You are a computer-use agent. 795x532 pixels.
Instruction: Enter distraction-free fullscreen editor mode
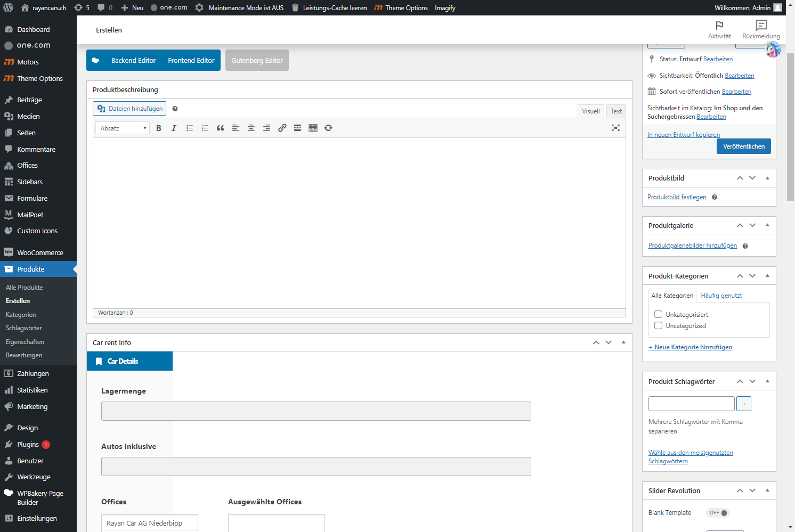click(x=615, y=128)
